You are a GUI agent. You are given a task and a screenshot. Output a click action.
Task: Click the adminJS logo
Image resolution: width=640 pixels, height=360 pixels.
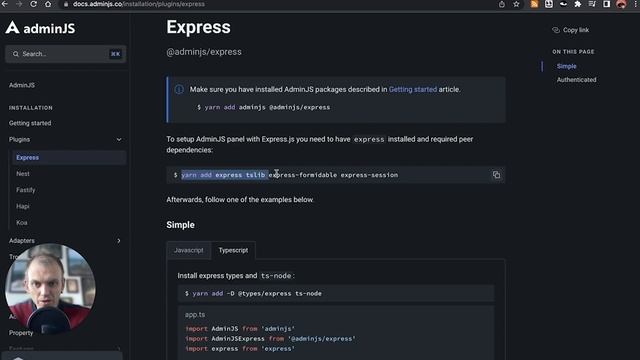coord(40,28)
